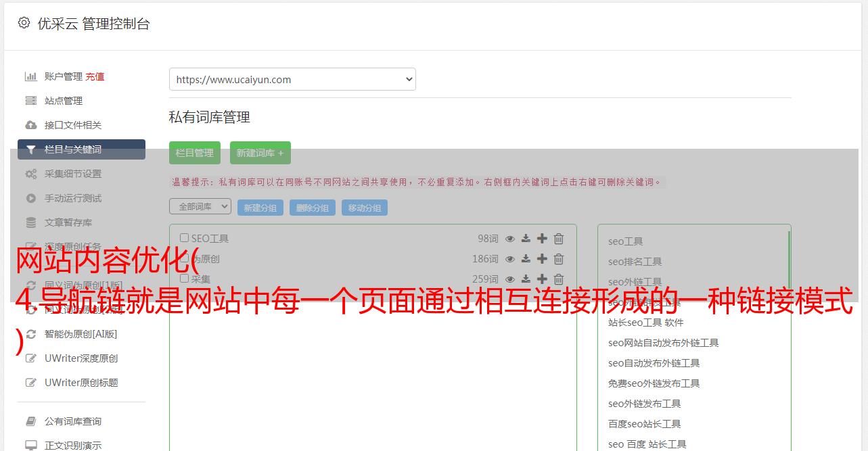The width and height of the screenshot is (868, 451).
Task: Go to 公有词库查询
Action: tap(73, 421)
